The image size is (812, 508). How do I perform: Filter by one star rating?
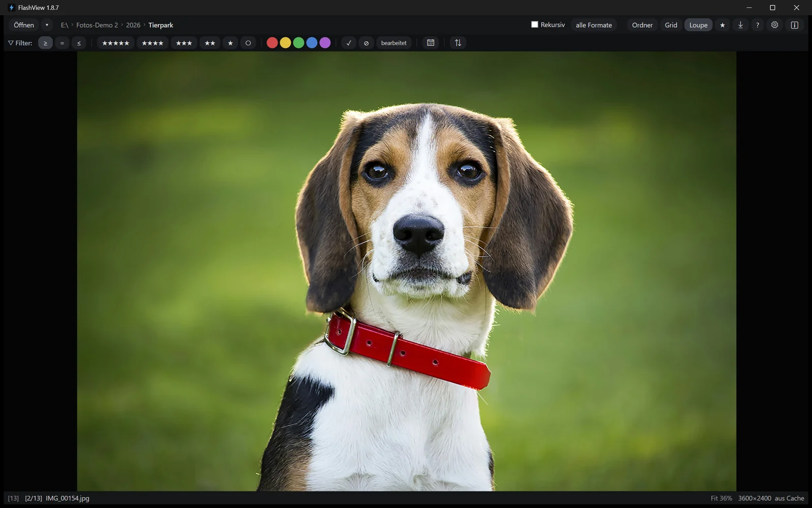(230, 43)
